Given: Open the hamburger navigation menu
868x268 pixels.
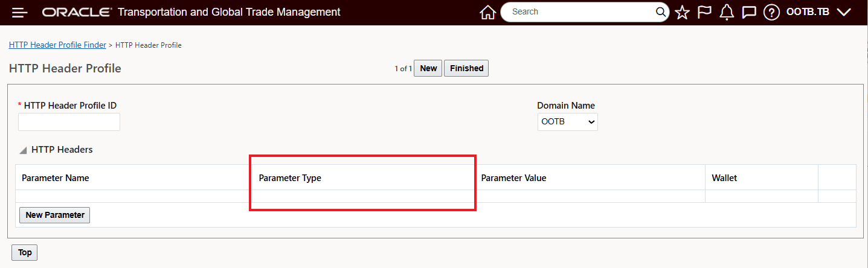Looking at the screenshot, I should click(x=19, y=12).
